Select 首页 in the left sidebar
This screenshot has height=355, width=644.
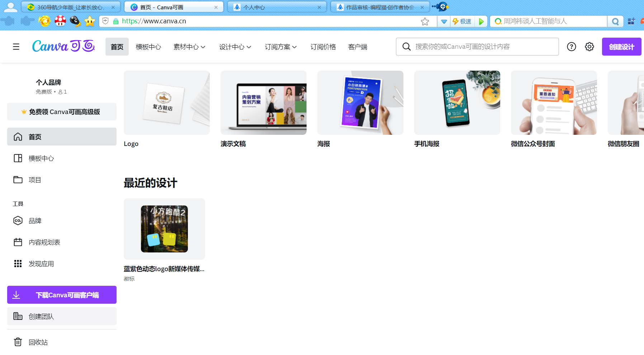click(x=62, y=137)
